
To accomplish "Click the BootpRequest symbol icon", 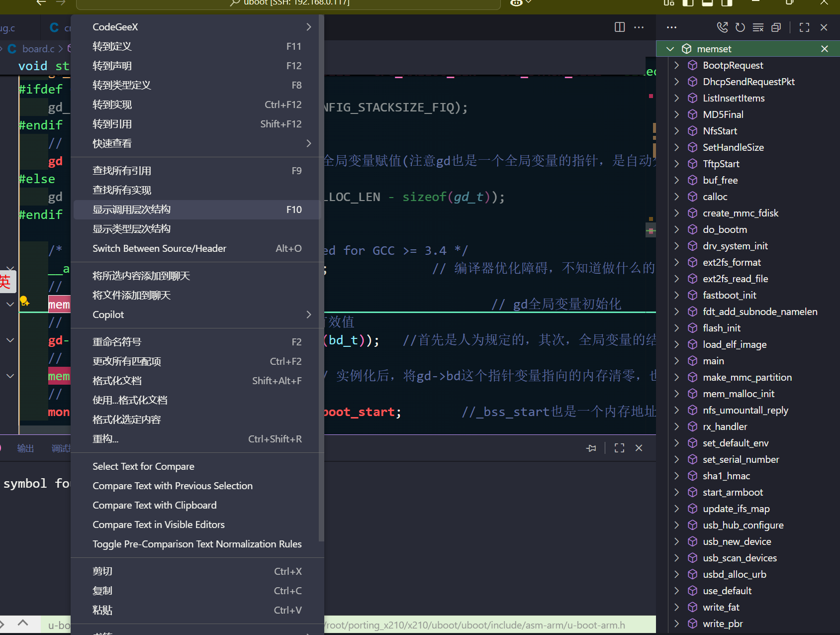I will click(692, 65).
